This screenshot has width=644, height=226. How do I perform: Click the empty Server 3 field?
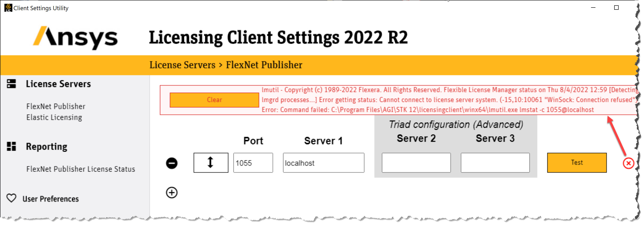click(x=495, y=163)
